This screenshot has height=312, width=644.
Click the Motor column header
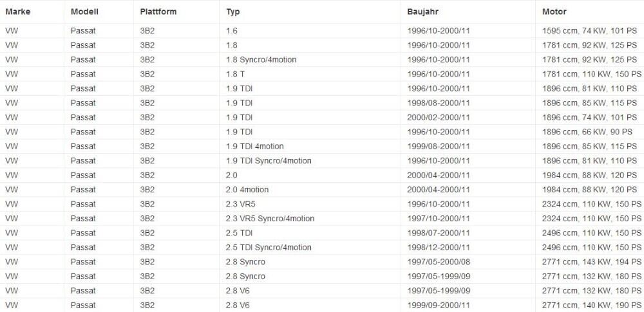(554, 12)
